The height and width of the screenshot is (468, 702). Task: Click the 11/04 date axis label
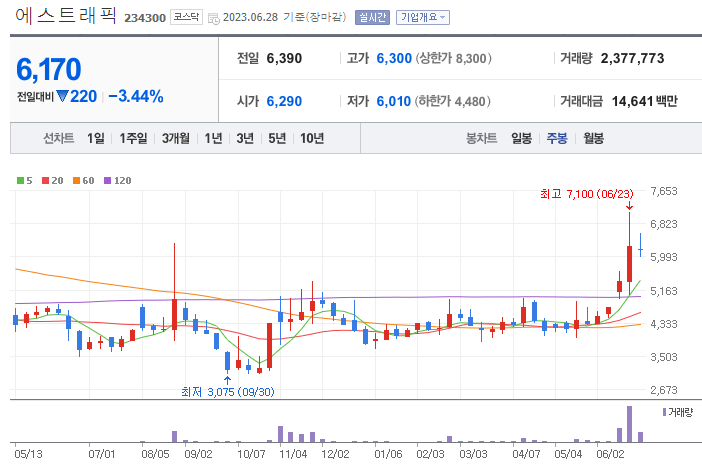[x=293, y=454]
